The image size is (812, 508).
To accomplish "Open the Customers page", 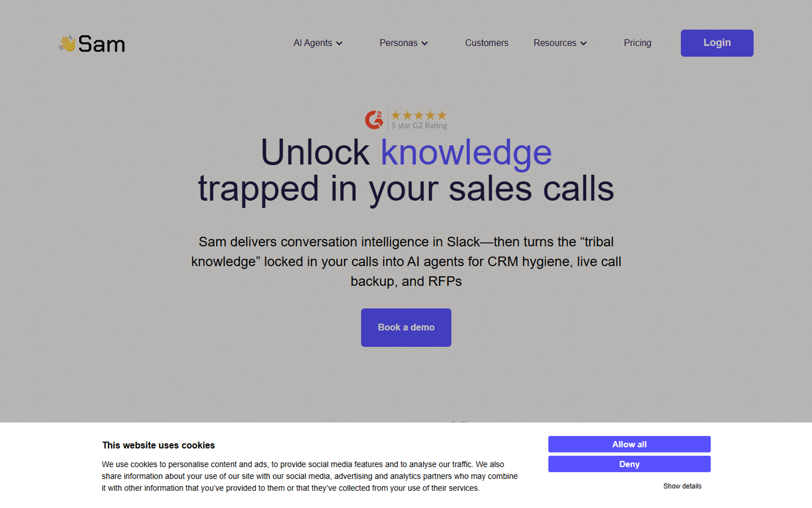I will pos(487,43).
